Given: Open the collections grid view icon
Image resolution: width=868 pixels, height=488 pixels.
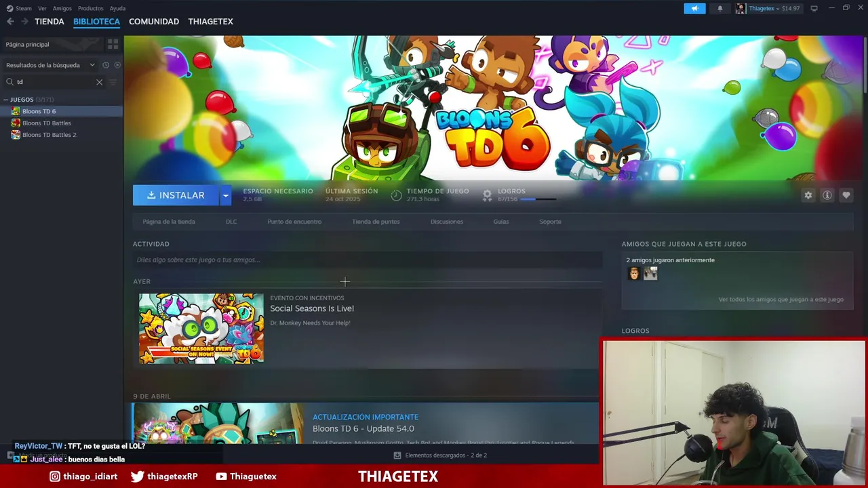Looking at the screenshot, I should [113, 44].
